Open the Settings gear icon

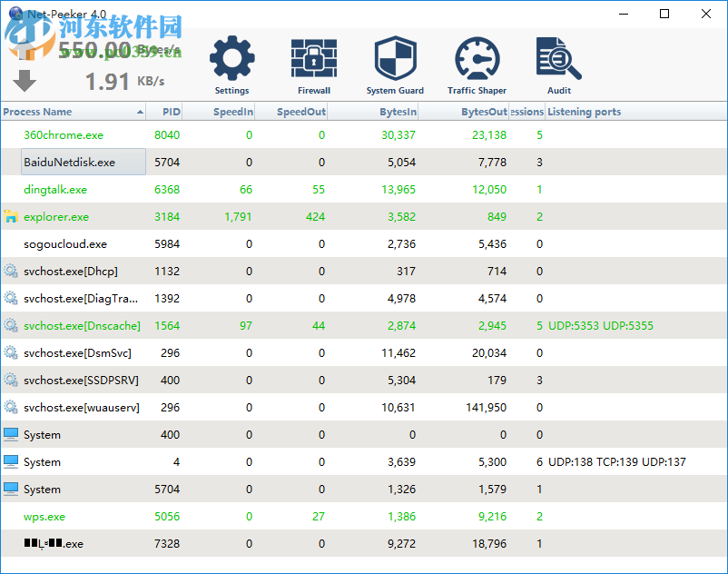pyautogui.click(x=231, y=56)
